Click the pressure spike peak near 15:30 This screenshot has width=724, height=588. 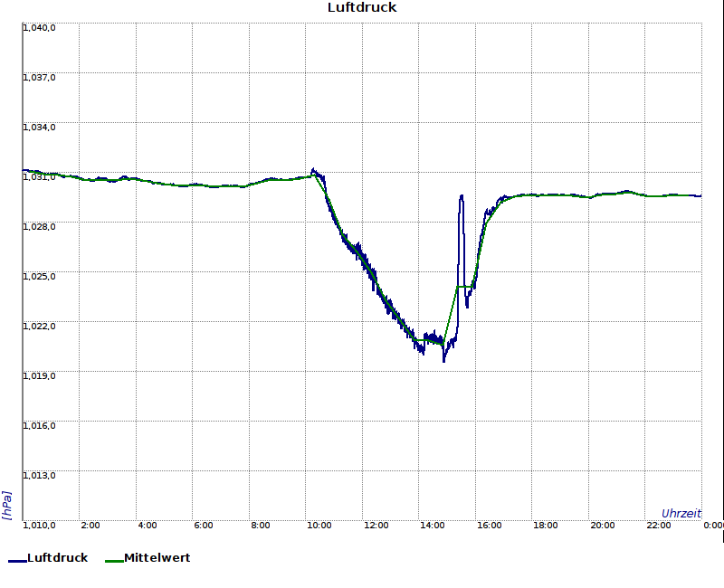point(462,197)
